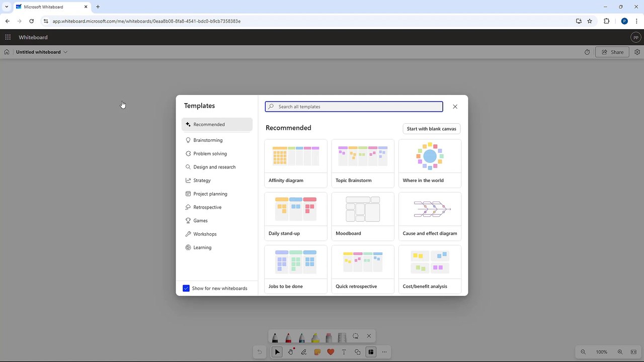This screenshot has height=362, width=644.
Task: Select the Workshops category
Action: point(217,234)
